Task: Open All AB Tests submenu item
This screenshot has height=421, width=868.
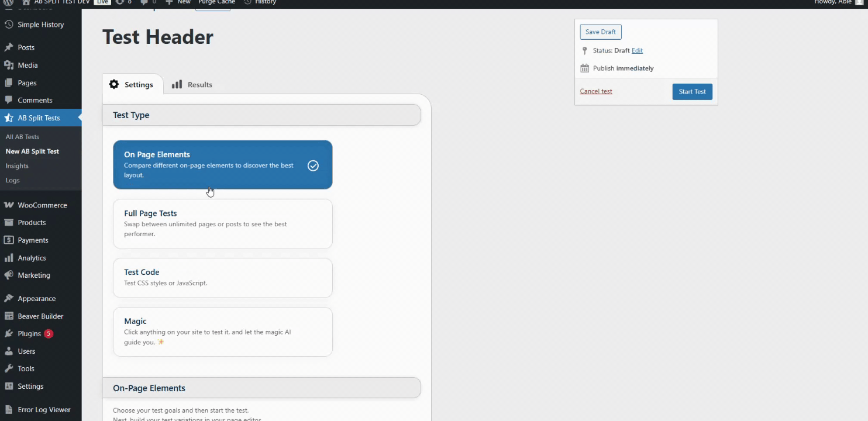Action: [22, 137]
